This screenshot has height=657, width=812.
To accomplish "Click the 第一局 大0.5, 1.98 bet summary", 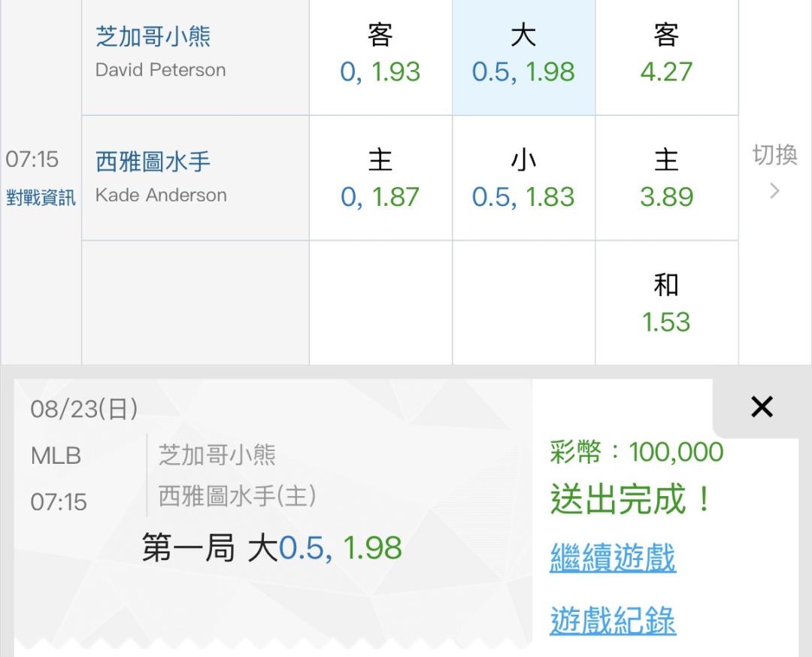I will (272, 548).
